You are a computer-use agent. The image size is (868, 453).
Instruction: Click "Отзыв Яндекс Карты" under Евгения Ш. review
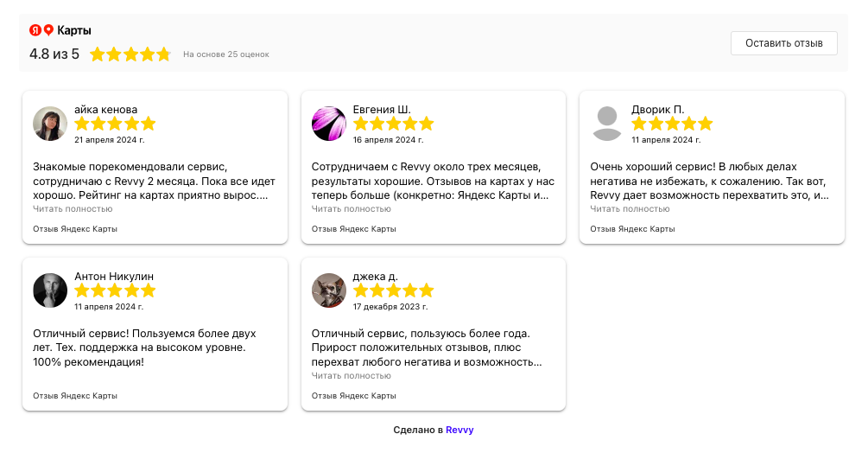click(x=353, y=229)
